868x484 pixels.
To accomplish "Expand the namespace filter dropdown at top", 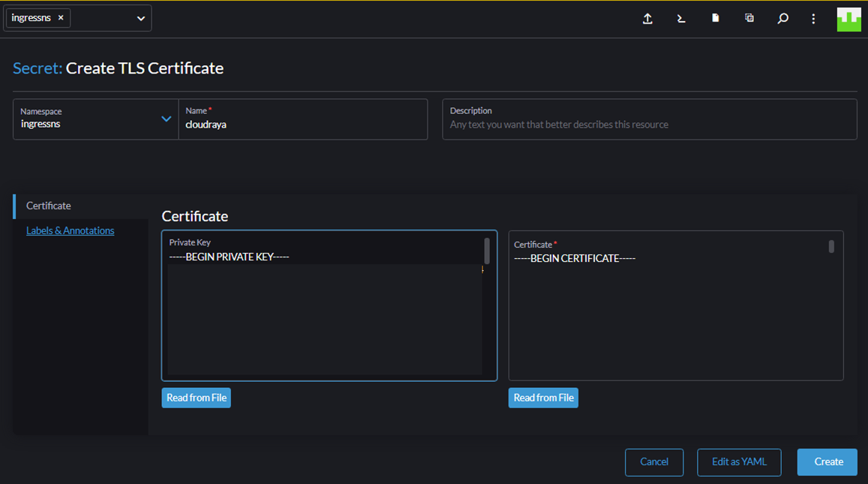I will click(x=140, y=18).
